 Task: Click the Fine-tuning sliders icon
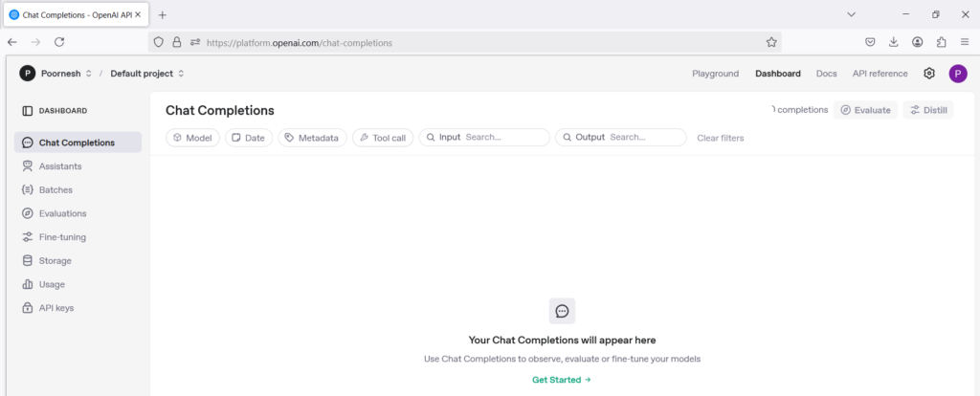[27, 237]
